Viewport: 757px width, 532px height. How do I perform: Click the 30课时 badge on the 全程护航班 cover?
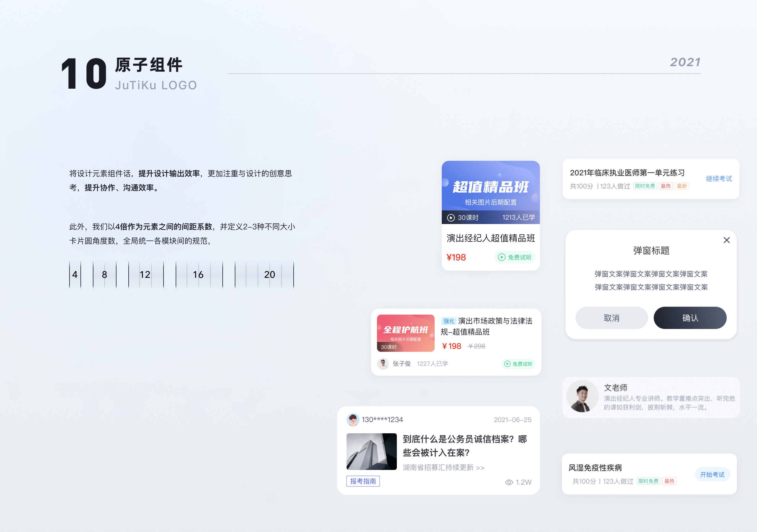coord(389,347)
